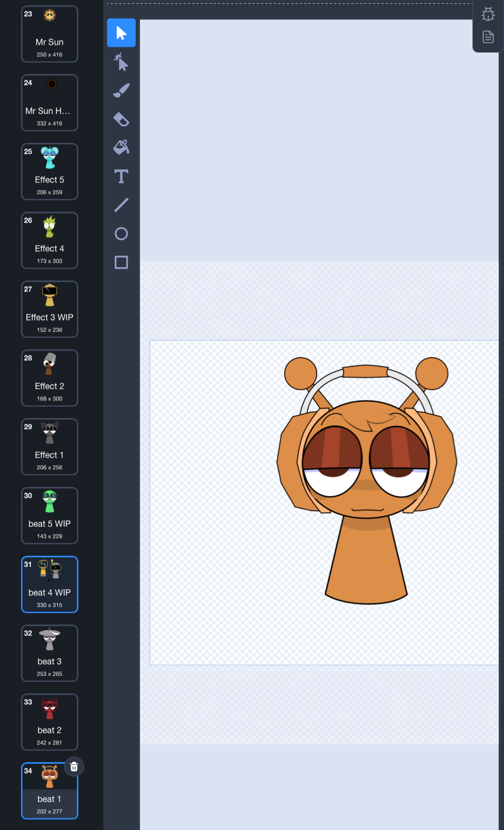The height and width of the screenshot is (830, 504).
Task: Select the Rectangle tool
Action: point(121,262)
